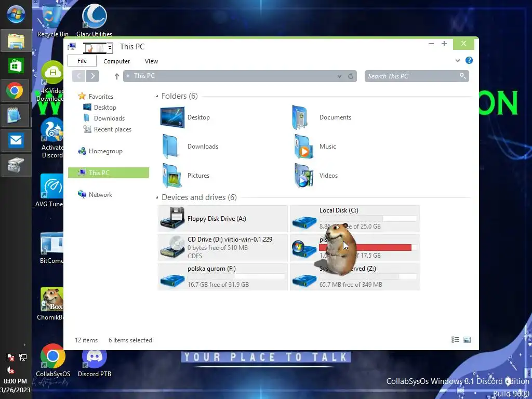This screenshot has height=399, width=532.
Task: Launch the Windows Store taskbar icon
Action: [16, 66]
